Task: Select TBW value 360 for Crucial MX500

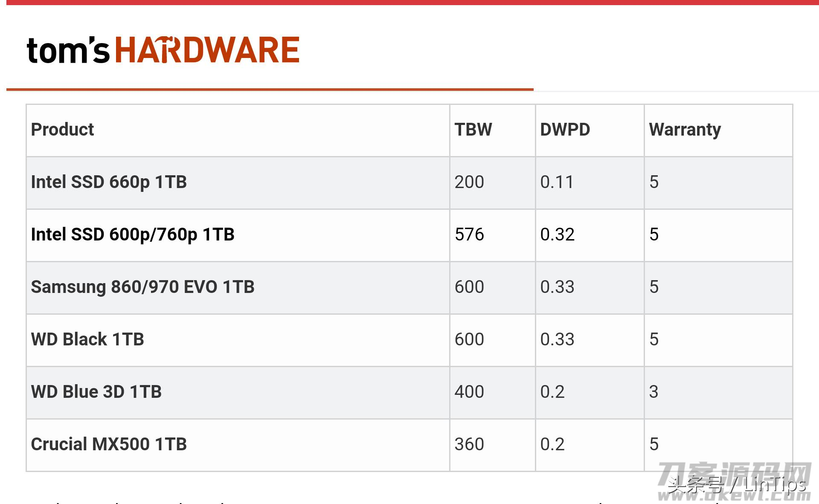Action: pyautogui.click(x=469, y=444)
